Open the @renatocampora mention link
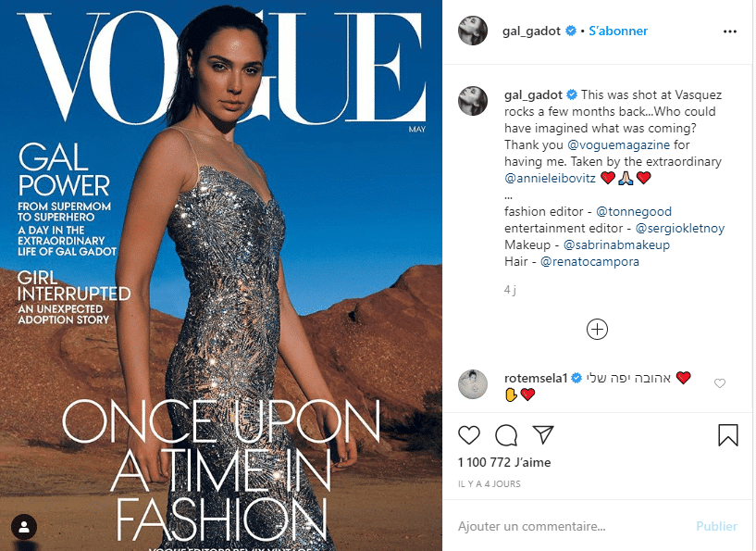 (589, 261)
